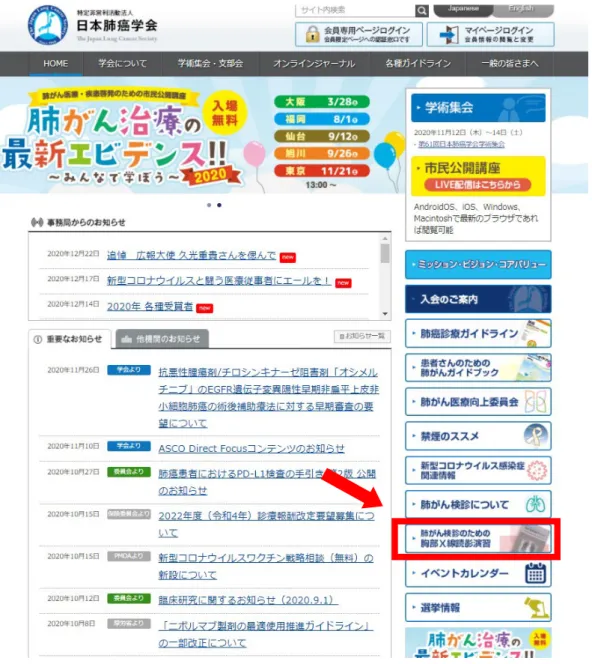Click the calendar icon on イベントカレンダー
The image size is (592, 664).
point(536,573)
